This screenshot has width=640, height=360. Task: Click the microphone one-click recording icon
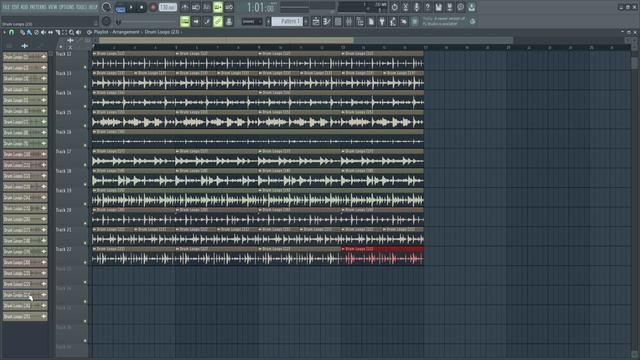416,7
